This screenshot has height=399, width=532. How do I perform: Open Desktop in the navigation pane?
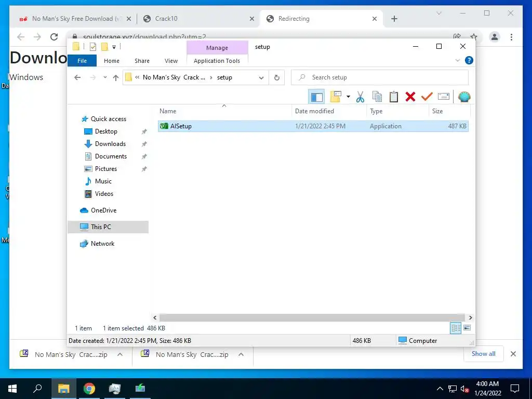(x=106, y=131)
